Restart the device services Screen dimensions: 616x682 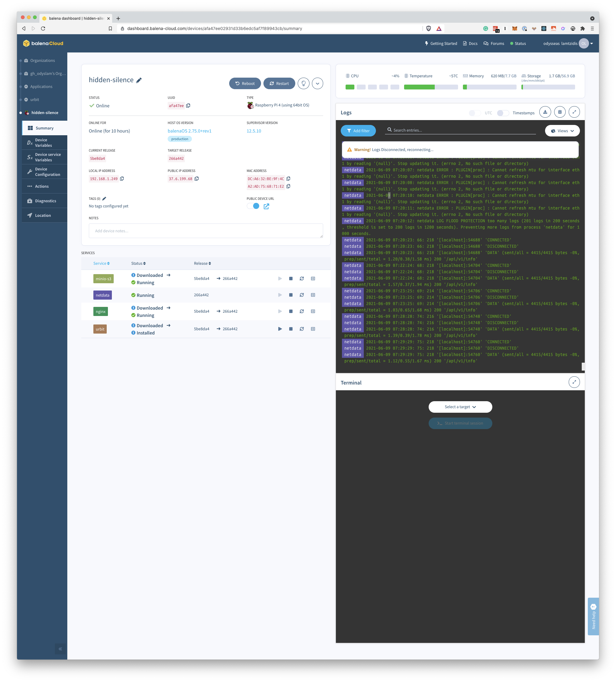coord(279,84)
